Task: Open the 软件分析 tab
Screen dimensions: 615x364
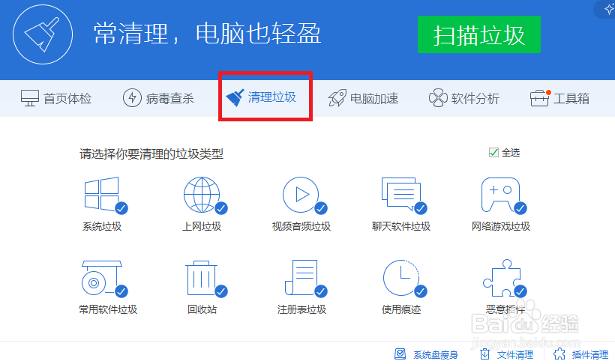Action: tap(464, 98)
